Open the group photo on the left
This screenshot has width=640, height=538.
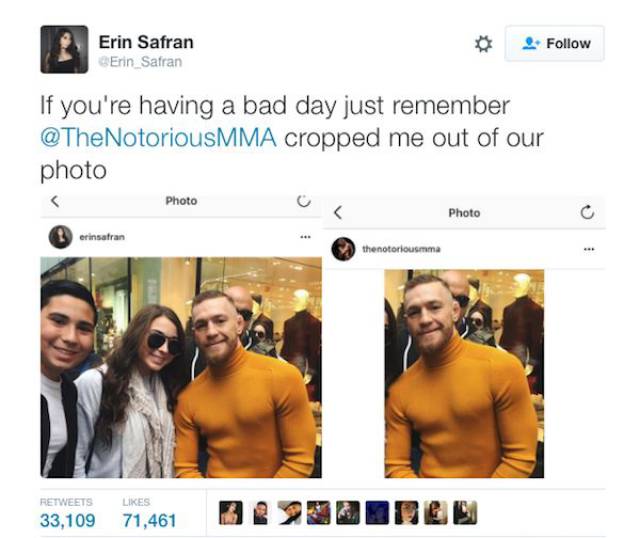(x=181, y=367)
